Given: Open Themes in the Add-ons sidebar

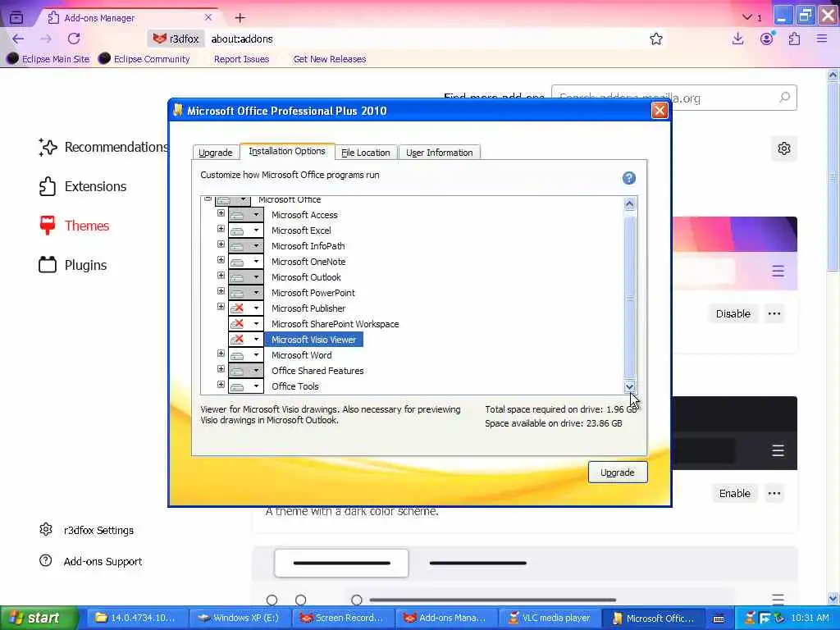Looking at the screenshot, I should 75,226.
